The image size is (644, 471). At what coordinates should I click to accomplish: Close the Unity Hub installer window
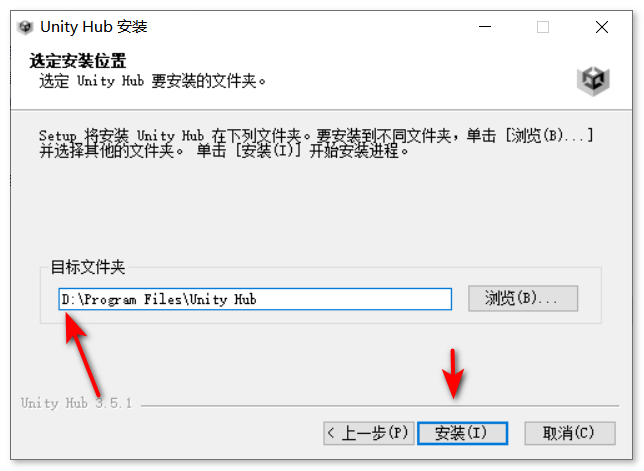[x=602, y=27]
